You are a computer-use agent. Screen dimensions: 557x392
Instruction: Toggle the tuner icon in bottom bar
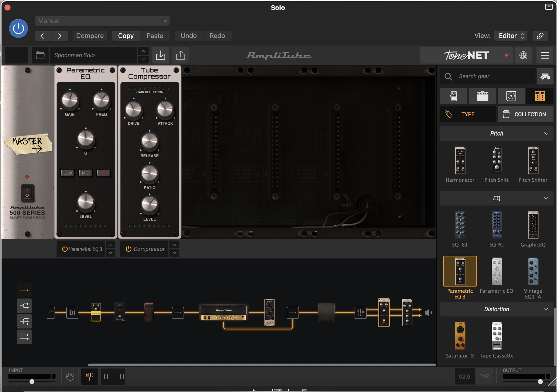[x=90, y=376]
